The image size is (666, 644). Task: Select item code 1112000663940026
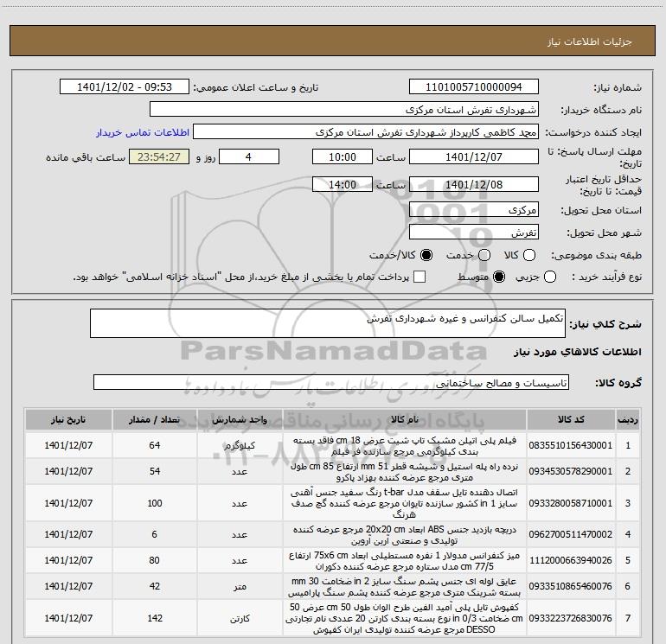571,560
